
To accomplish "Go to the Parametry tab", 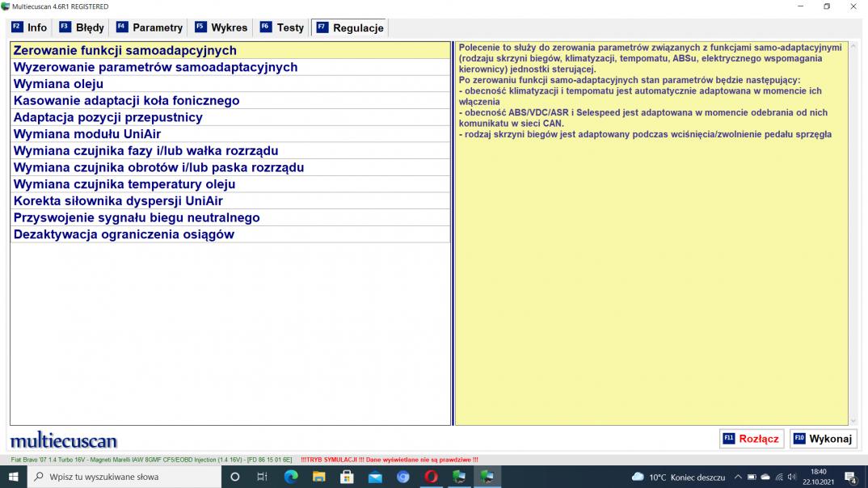I will pyautogui.click(x=150, y=27).
